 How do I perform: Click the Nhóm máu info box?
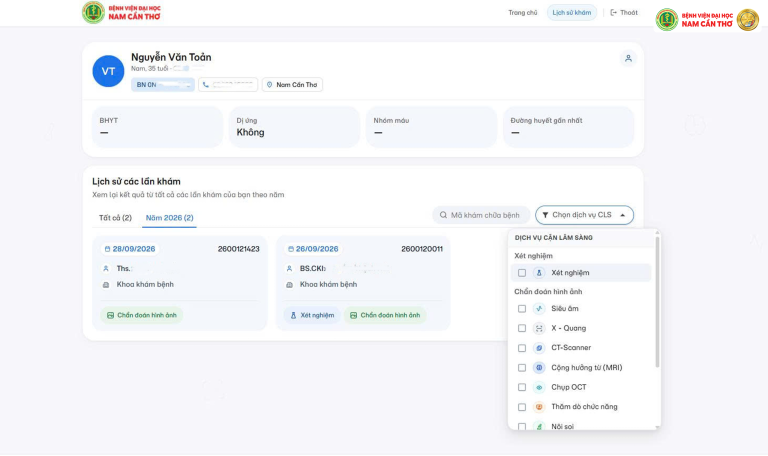(x=432, y=127)
